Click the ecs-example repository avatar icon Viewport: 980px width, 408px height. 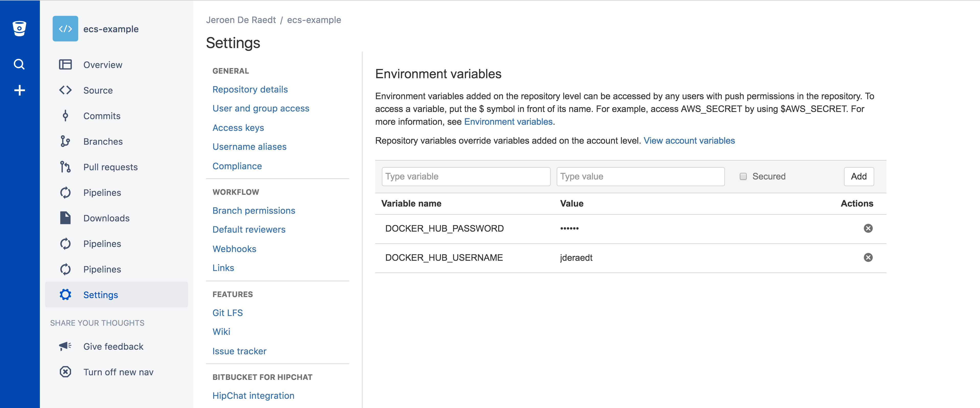point(65,29)
